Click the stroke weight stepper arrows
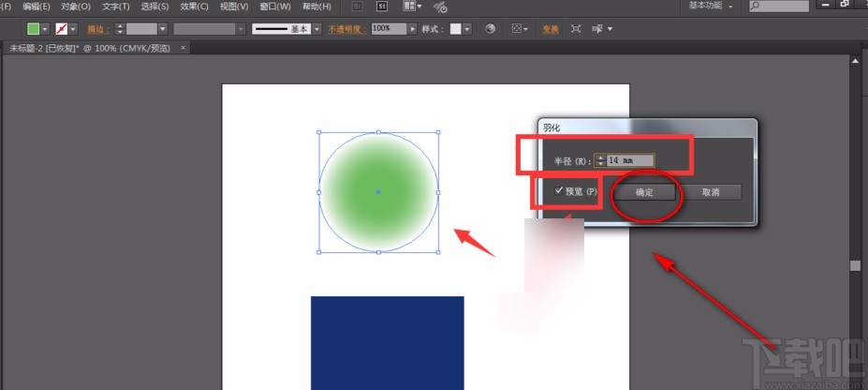 pos(120,29)
